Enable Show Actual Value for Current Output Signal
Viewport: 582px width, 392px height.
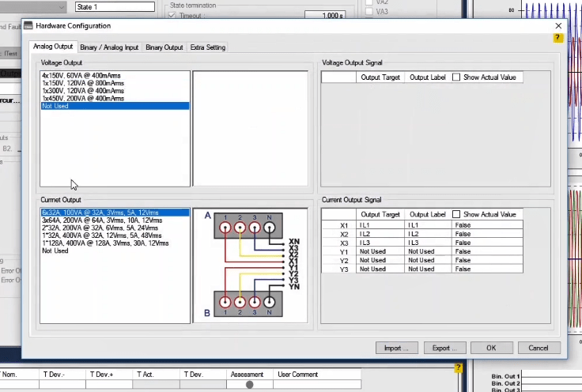click(x=456, y=214)
